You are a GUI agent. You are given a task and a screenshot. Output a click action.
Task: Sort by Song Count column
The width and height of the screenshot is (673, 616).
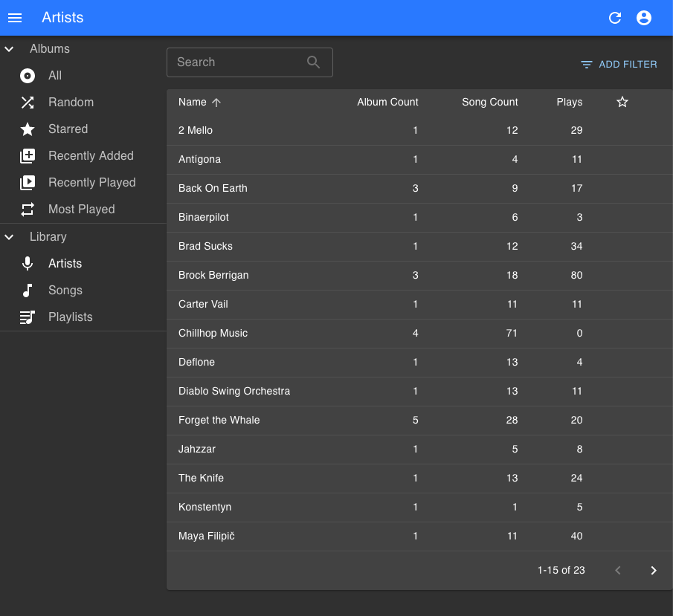click(490, 102)
